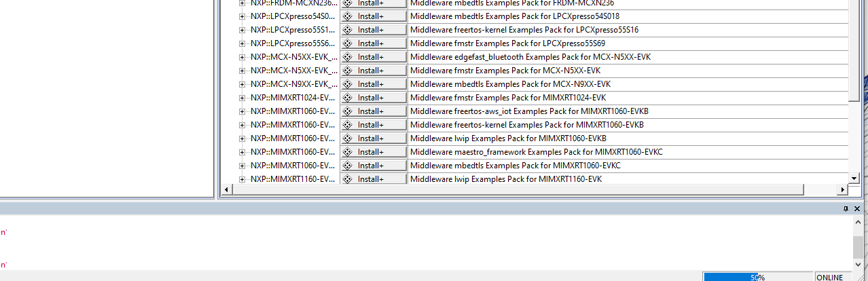
Task: Install freertos-aws_iot Examples Pack for MIMXRT1060-EVKB
Action: tap(373, 111)
